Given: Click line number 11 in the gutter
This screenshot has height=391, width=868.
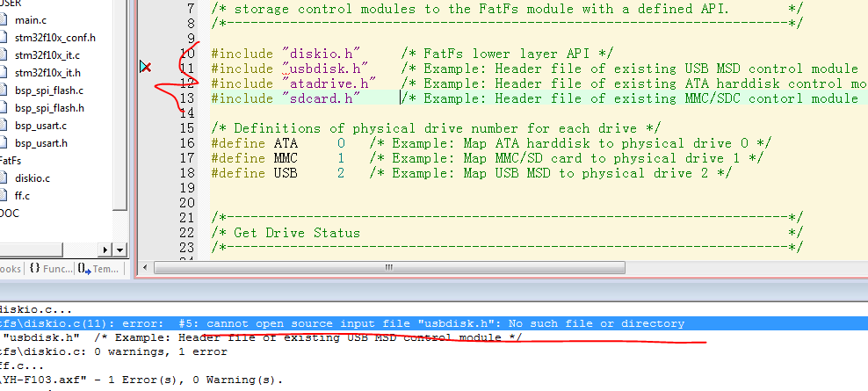Looking at the screenshot, I should click(188, 69).
